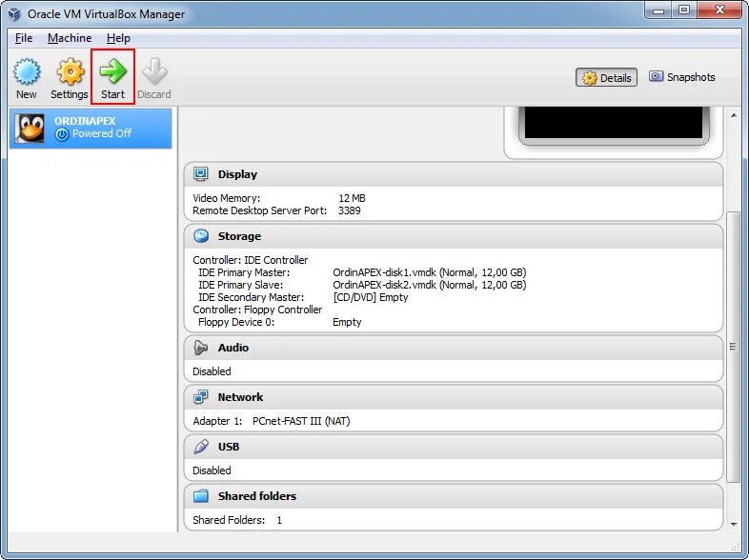Screen dimensions: 749x560
Task: Click the details pane scroll down arrow
Action: click(x=734, y=524)
